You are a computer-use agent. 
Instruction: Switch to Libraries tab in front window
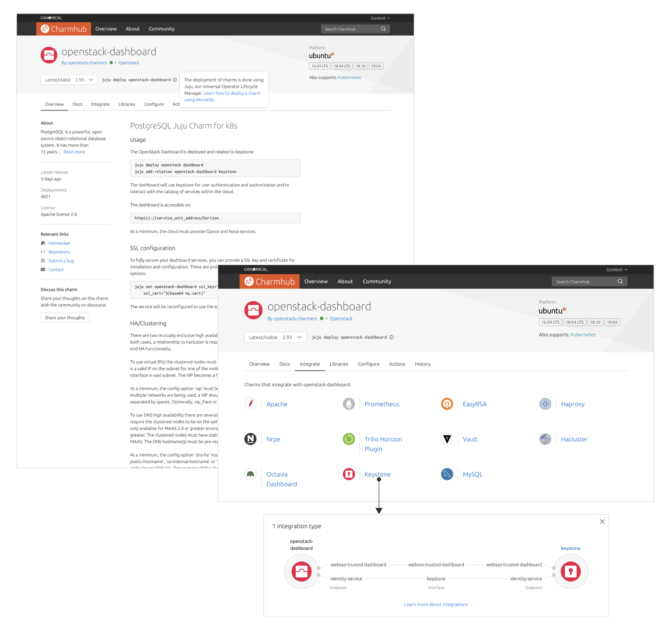pyautogui.click(x=339, y=364)
